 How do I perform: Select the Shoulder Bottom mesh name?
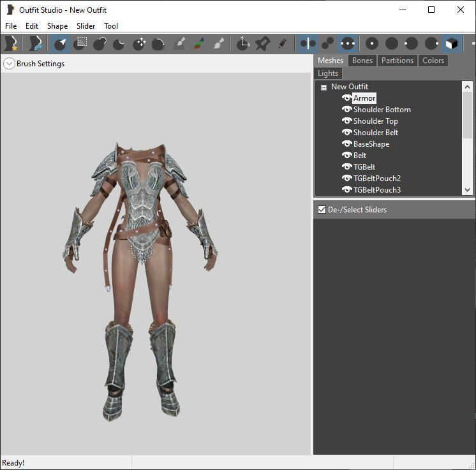point(382,110)
